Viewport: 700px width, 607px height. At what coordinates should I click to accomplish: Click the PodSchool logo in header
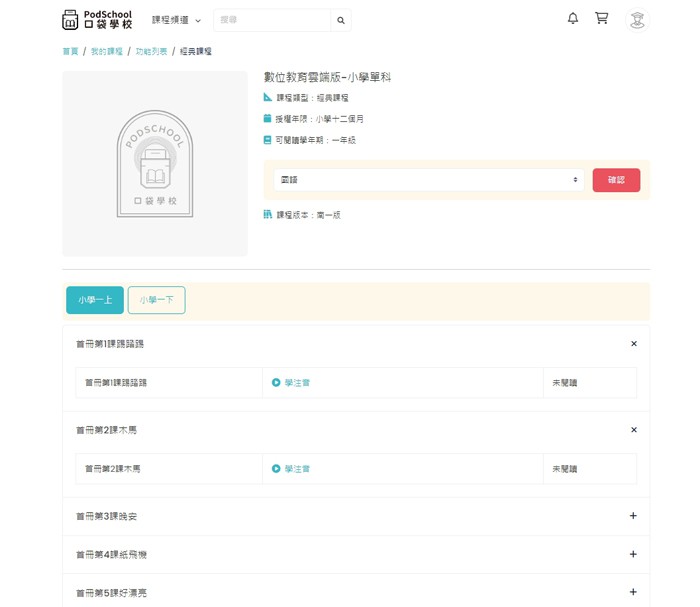click(x=96, y=19)
